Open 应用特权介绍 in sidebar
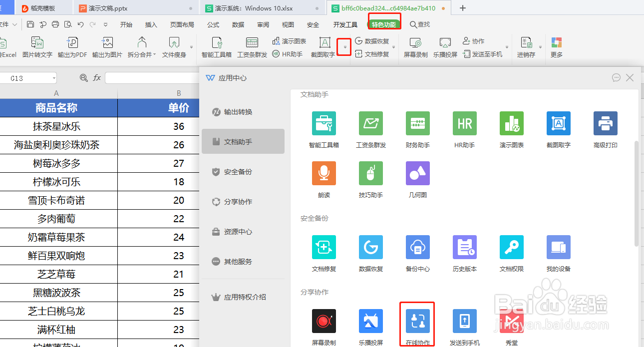The image size is (644, 347). pos(243,297)
